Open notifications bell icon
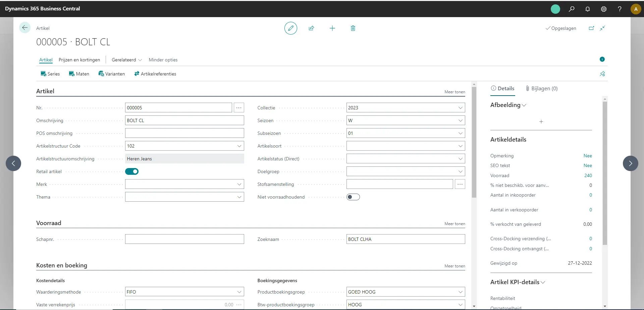Viewport: 644px width, 310px height. click(x=588, y=9)
